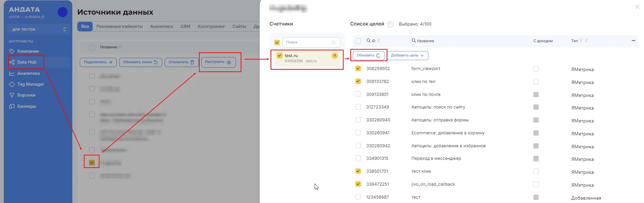
Task: Expand the для тестов project dropdown
Action: pyautogui.click(x=39, y=29)
